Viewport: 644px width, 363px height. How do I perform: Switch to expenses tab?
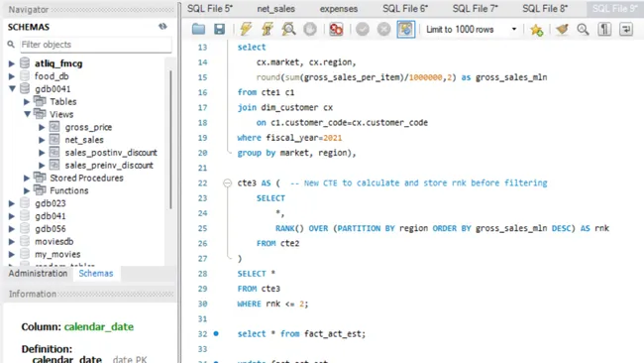(x=339, y=9)
